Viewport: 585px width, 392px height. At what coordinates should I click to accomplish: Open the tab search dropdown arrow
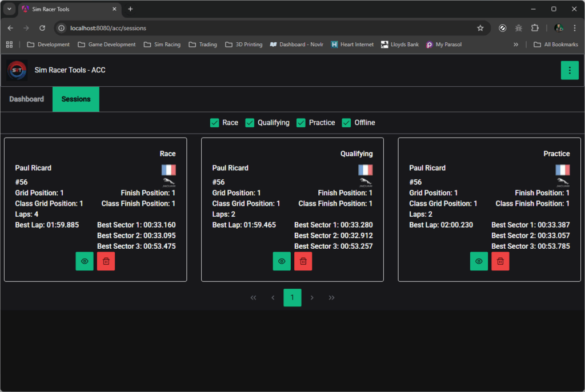pos(9,9)
